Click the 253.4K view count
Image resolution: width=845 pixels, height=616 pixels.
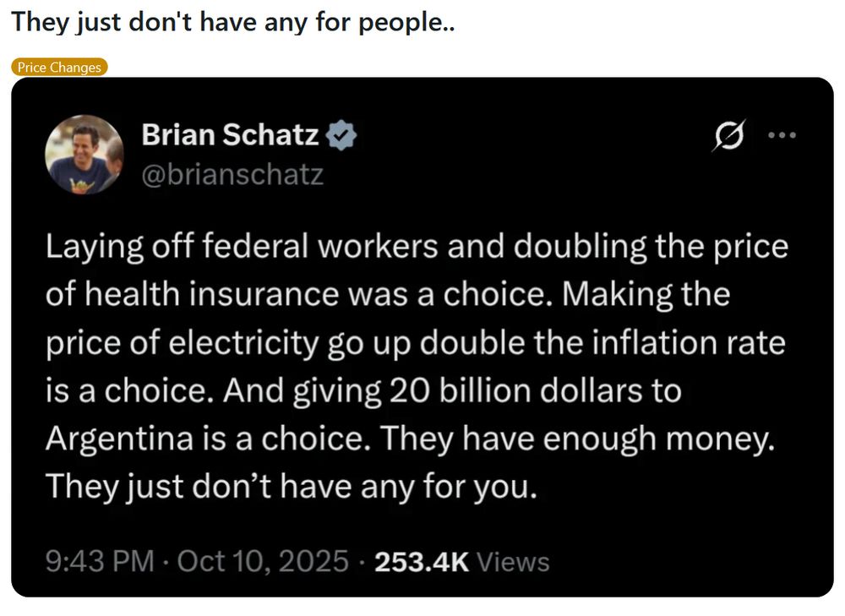pyautogui.click(x=422, y=562)
